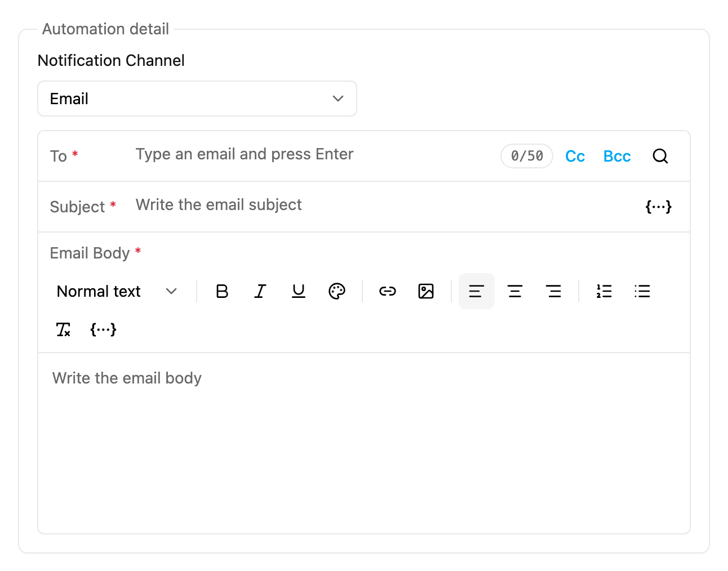Center align email body text

click(515, 291)
